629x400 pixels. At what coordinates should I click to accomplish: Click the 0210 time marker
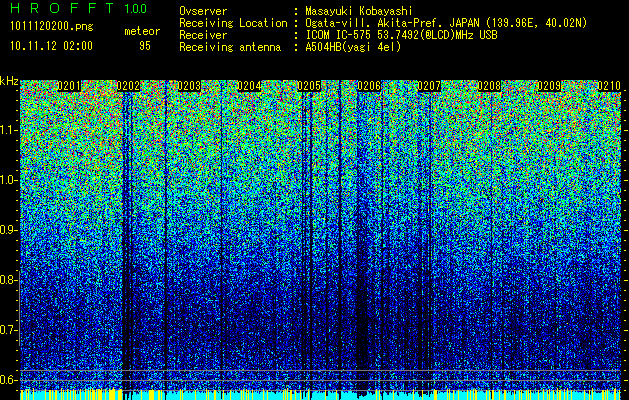click(x=609, y=86)
